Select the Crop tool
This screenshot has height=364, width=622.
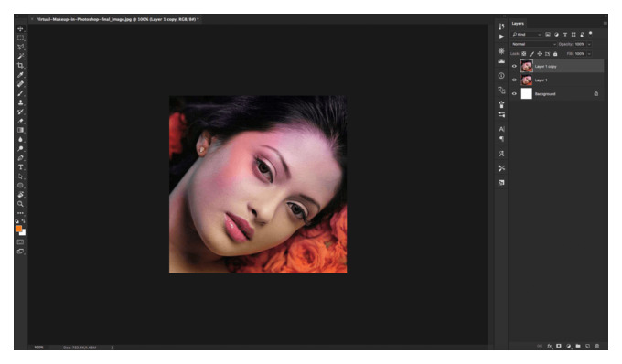click(20, 66)
